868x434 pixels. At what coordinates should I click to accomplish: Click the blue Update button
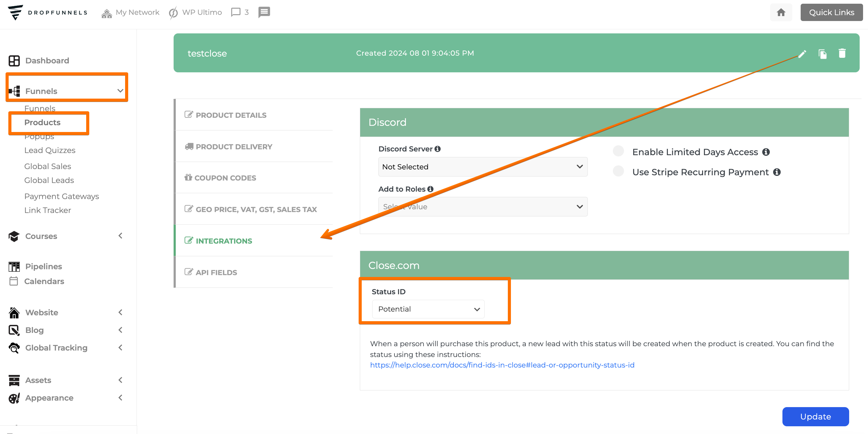click(x=815, y=416)
